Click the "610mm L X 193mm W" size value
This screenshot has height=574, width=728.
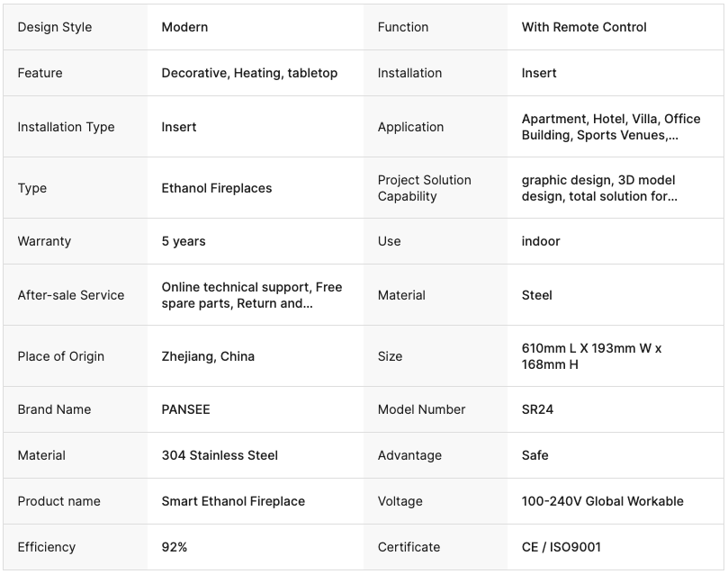[591, 356]
